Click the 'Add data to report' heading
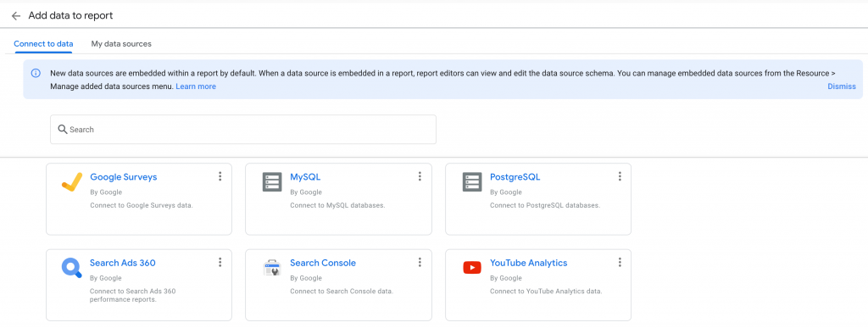This screenshot has height=328, width=868. (70, 15)
